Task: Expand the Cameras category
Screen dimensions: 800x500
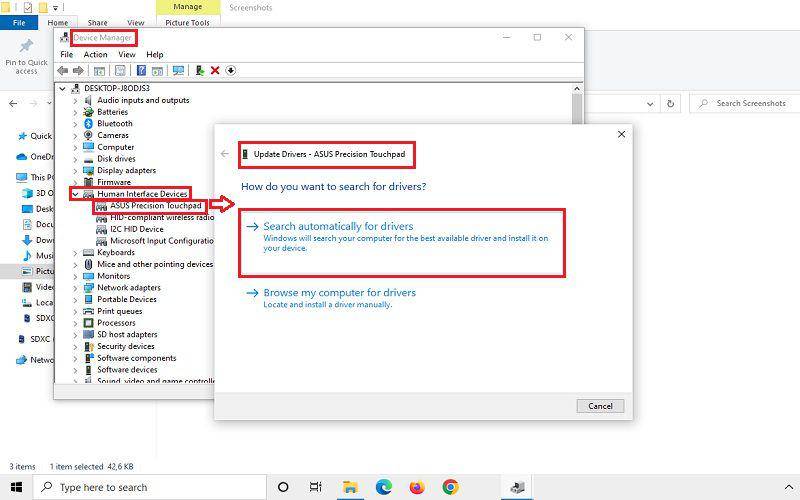Action: [x=76, y=136]
